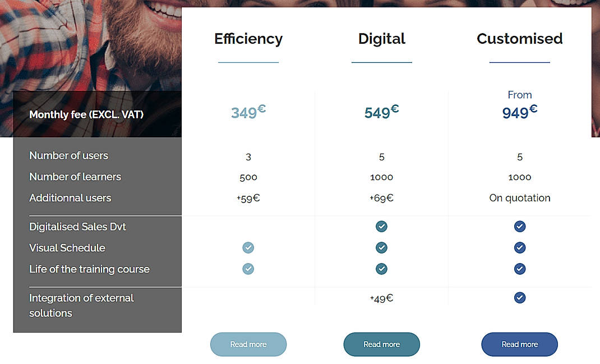The image size is (600, 364).
Task: Click the Monthly fee (EXCL. VAT) label
Action: (x=86, y=114)
